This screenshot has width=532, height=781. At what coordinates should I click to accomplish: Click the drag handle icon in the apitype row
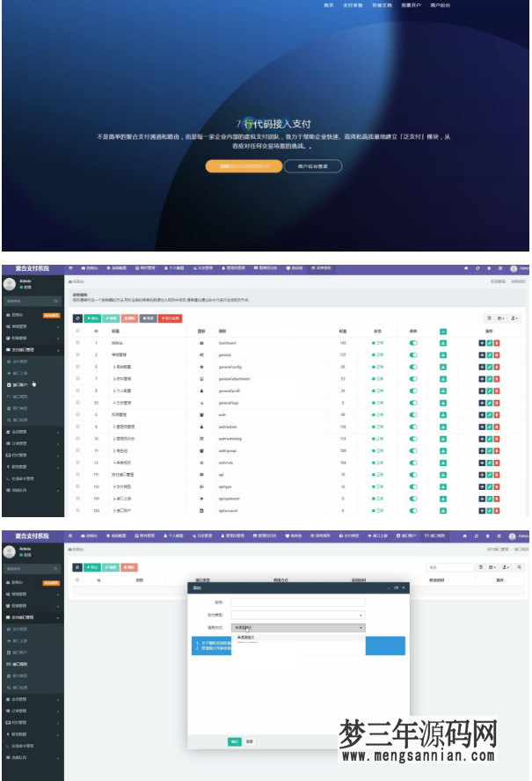[x=482, y=486]
